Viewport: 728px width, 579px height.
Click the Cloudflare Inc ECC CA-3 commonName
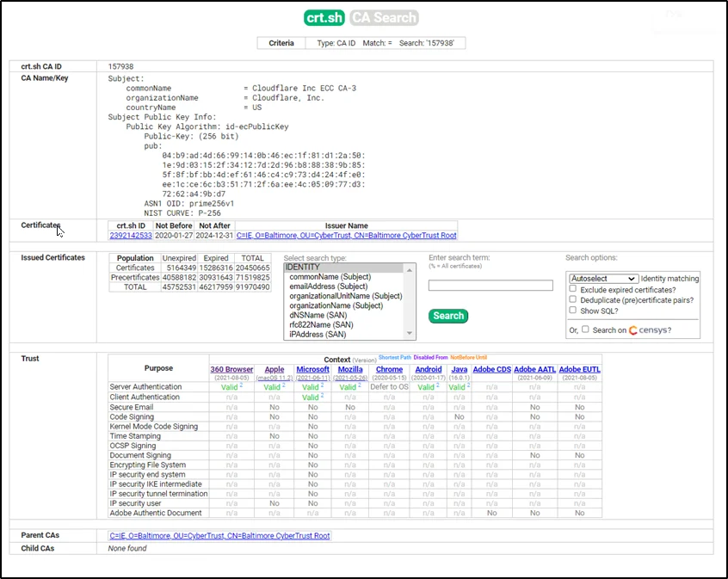(304, 89)
